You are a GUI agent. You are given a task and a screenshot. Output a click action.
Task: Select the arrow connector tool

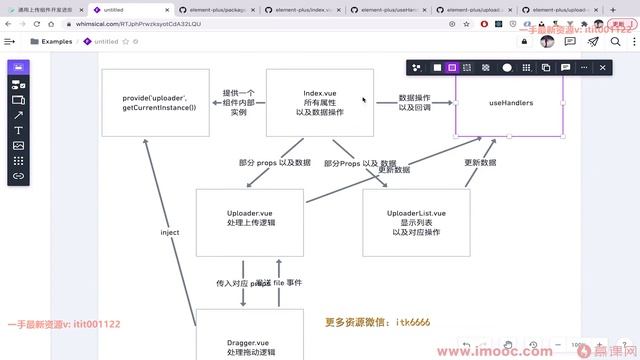pyautogui.click(x=18, y=115)
